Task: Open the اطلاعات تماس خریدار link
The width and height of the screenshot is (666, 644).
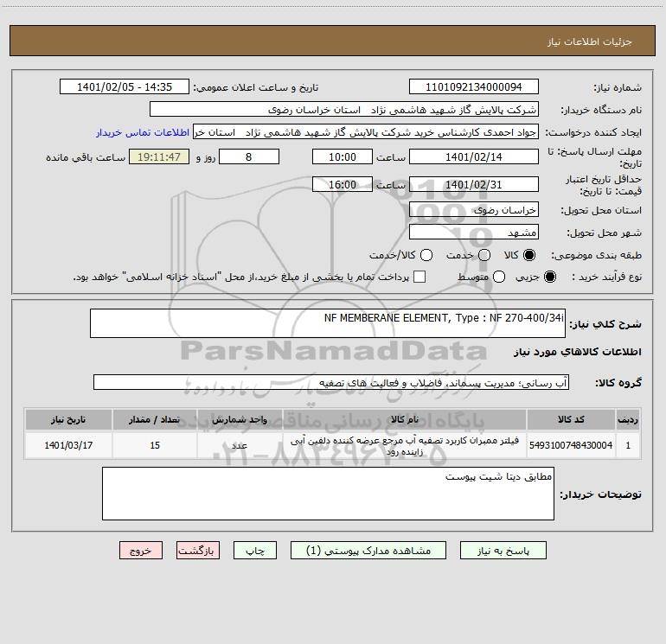Action: point(143,132)
